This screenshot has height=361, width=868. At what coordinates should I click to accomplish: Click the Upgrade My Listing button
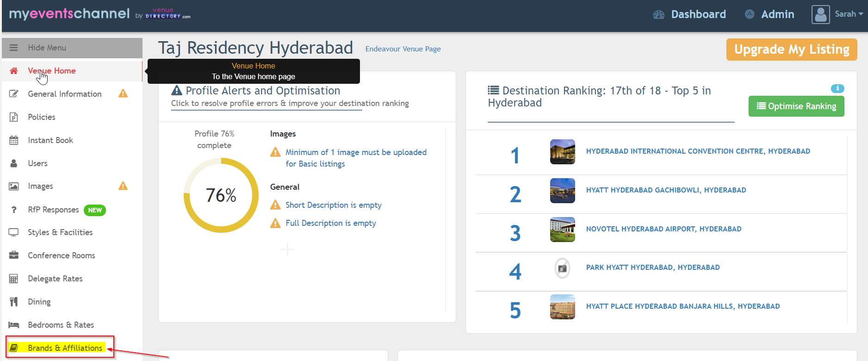coord(792,50)
